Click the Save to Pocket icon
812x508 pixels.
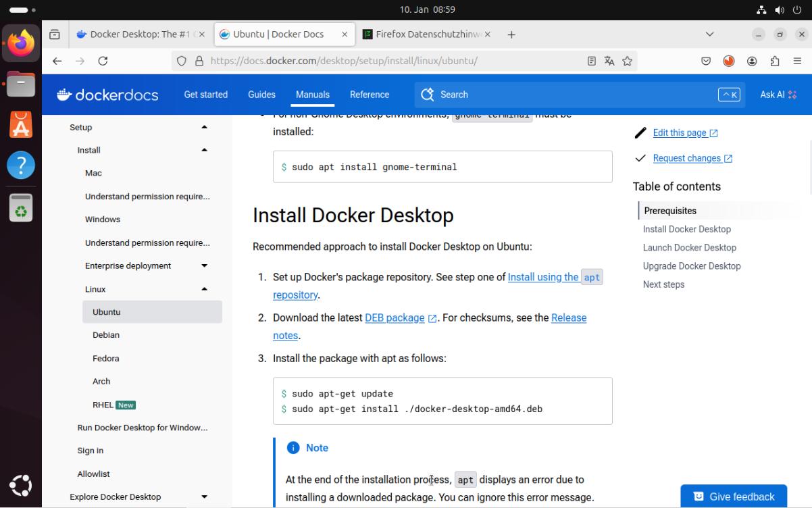click(x=706, y=61)
